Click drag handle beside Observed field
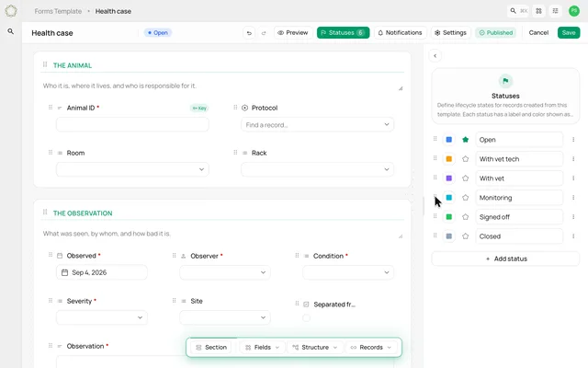Image resolution: width=588 pixels, height=368 pixels. 51,255
